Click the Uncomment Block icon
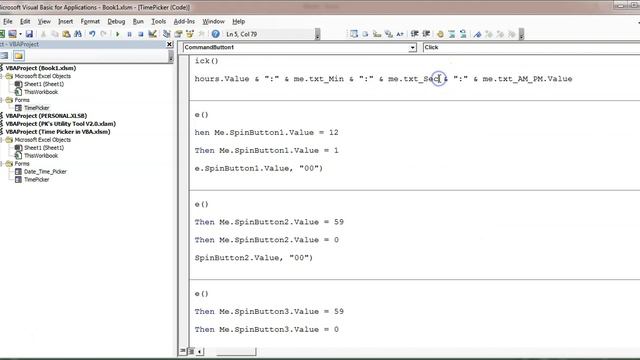640x360 pixels. click(463, 34)
